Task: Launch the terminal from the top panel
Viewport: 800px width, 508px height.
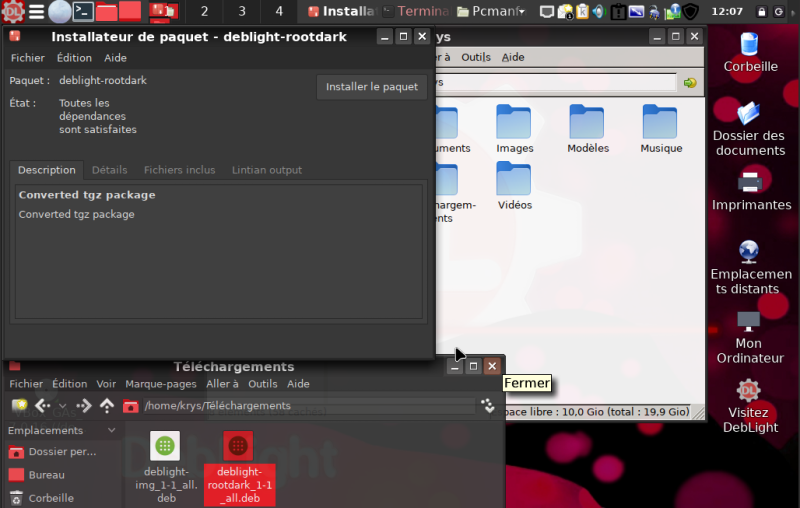Action: pos(84,12)
